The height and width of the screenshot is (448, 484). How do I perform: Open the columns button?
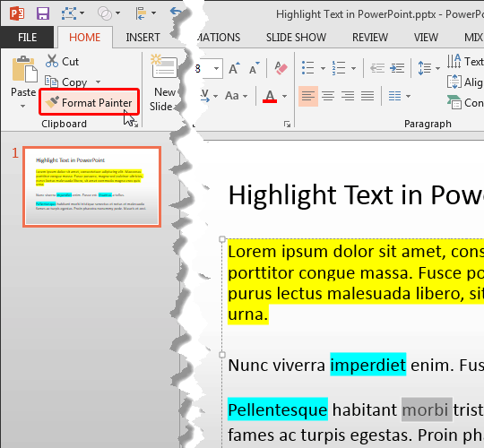(394, 96)
